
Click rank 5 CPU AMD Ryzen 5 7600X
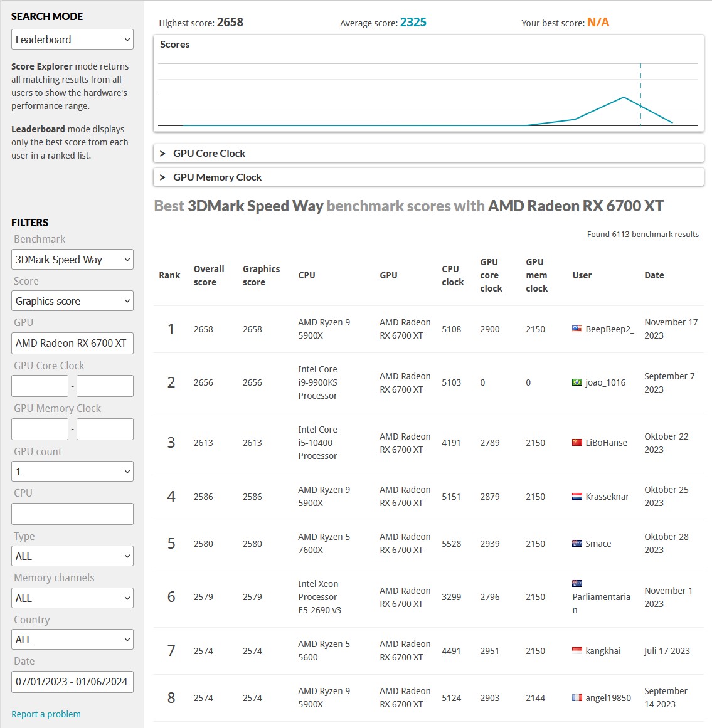click(324, 543)
